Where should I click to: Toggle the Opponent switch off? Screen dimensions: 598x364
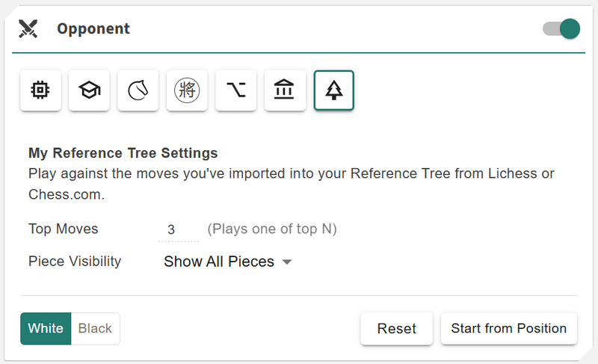[561, 29]
